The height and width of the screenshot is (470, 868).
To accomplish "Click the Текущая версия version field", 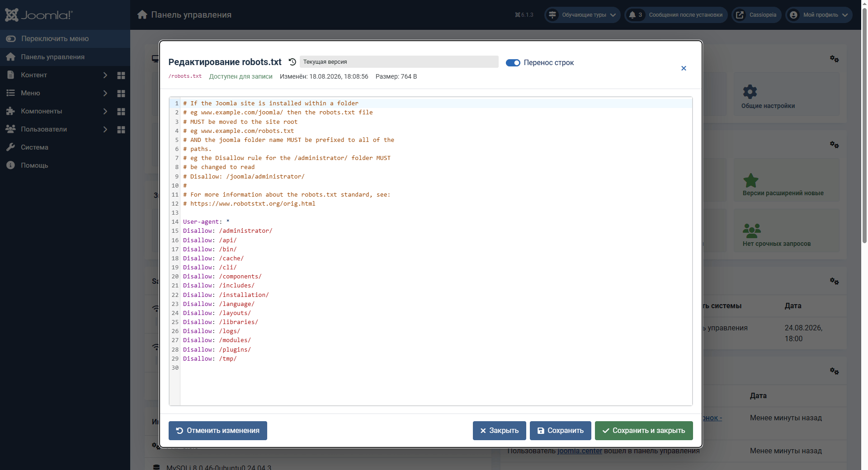I will 399,62.
